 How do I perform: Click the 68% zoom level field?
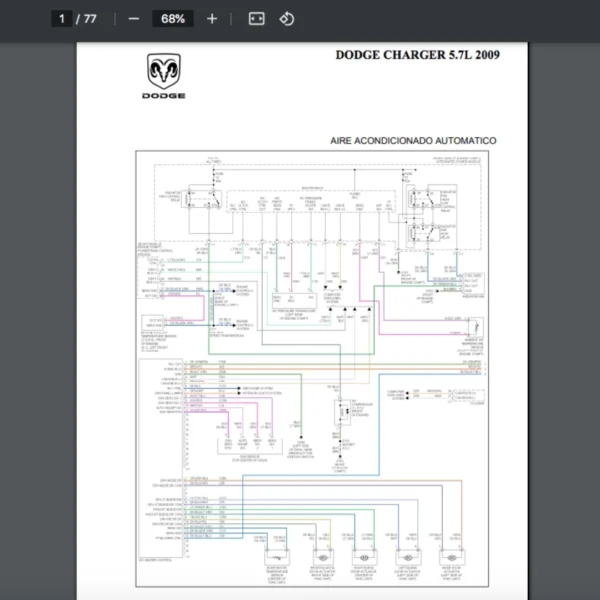point(172,19)
